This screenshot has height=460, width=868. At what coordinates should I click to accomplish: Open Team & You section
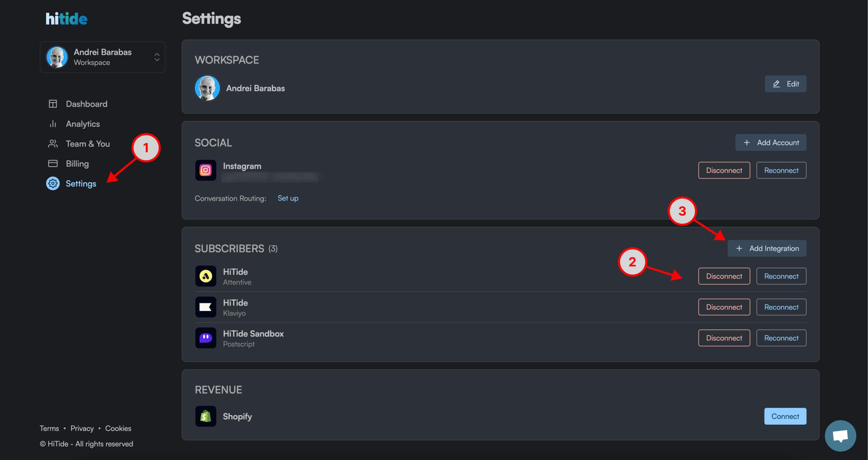87,144
